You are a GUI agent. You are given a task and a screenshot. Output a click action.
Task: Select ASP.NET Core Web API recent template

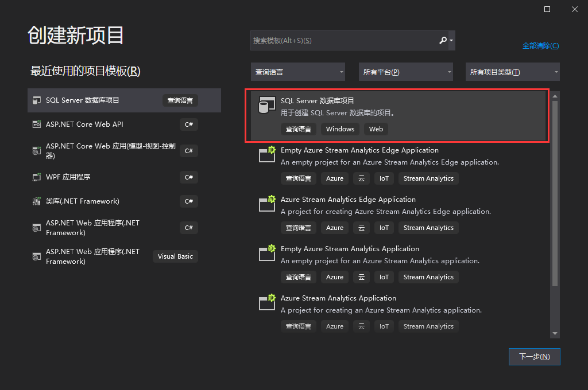point(124,124)
